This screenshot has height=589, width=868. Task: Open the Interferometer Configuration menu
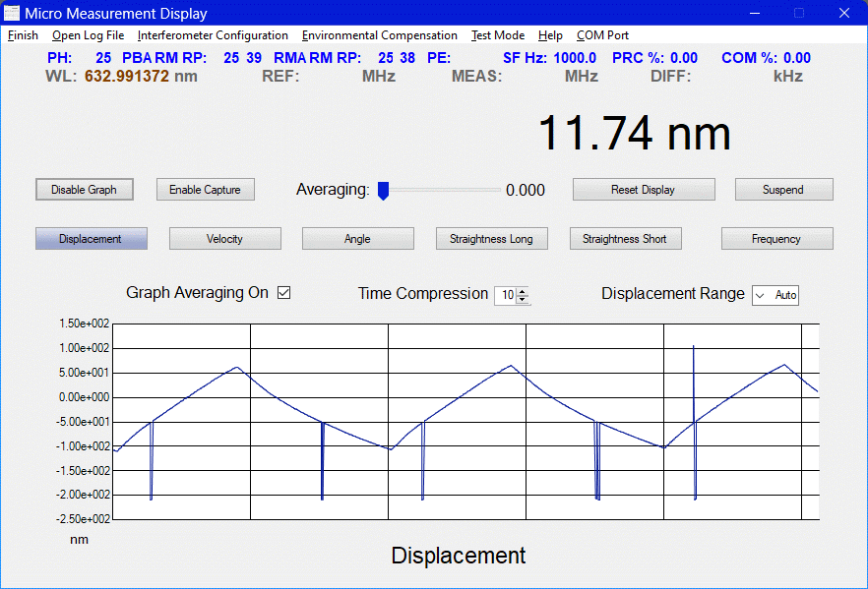[213, 35]
